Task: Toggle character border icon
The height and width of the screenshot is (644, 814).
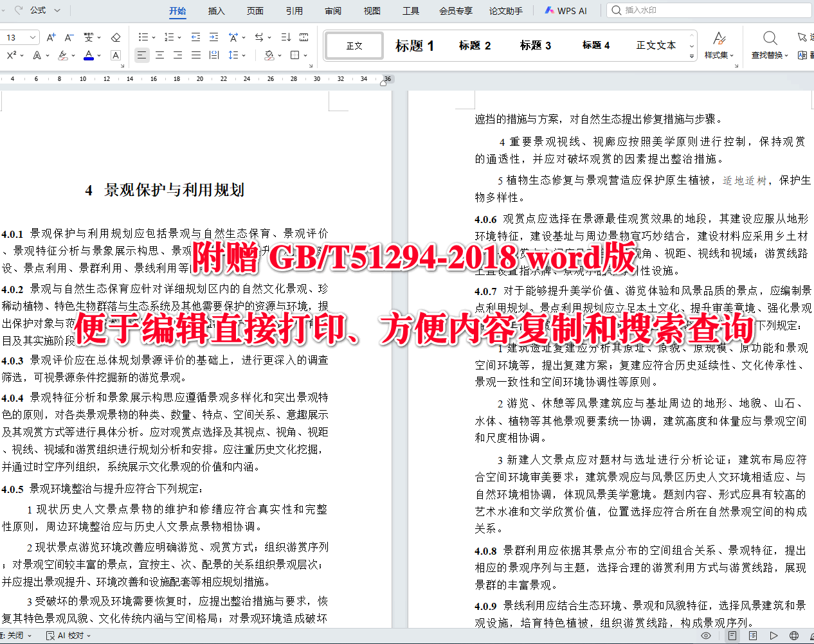Action: coord(116,55)
